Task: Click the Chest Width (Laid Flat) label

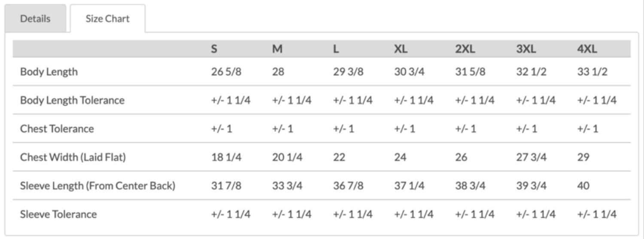Action: click(x=73, y=157)
